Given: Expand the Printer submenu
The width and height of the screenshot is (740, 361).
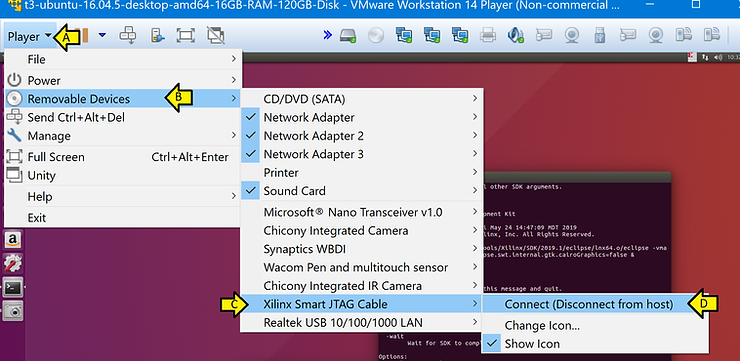Looking at the screenshot, I should point(362,173).
